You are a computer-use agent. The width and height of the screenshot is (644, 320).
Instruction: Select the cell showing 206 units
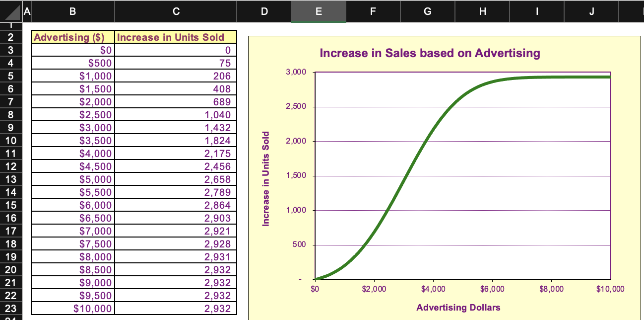click(176, 76)
